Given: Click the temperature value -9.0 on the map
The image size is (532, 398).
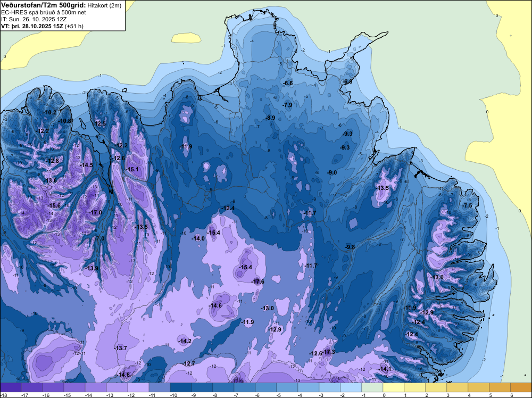Looking at the screenshot, I should [x=332, y=173].
